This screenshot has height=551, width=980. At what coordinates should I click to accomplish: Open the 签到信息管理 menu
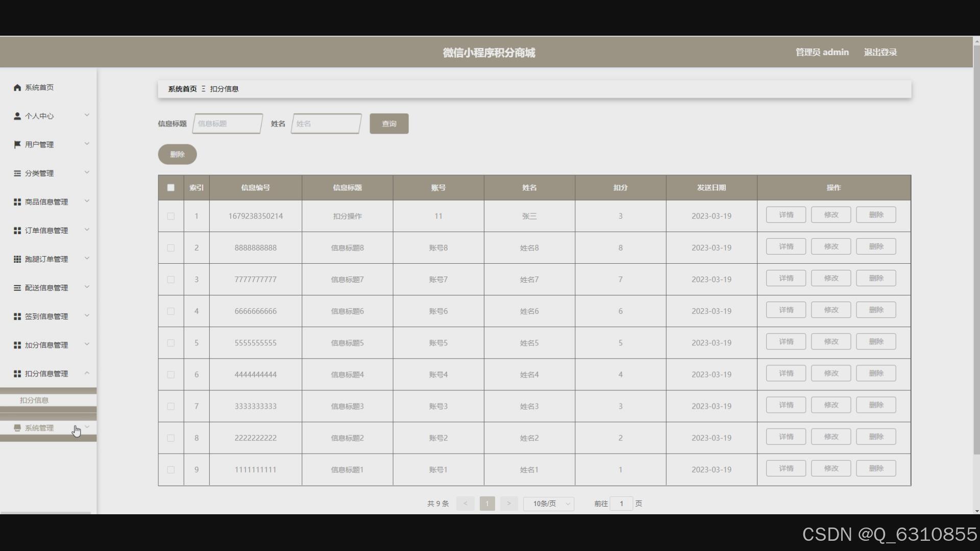46,316
